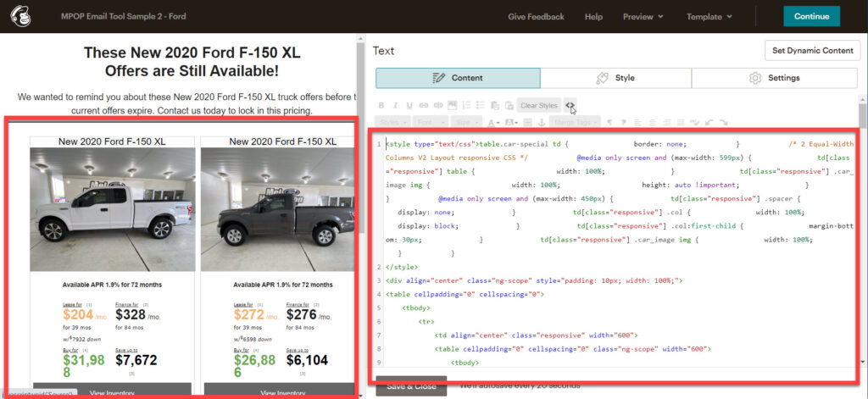Open the Preview dropdown menu

click(x=643, y=16)
